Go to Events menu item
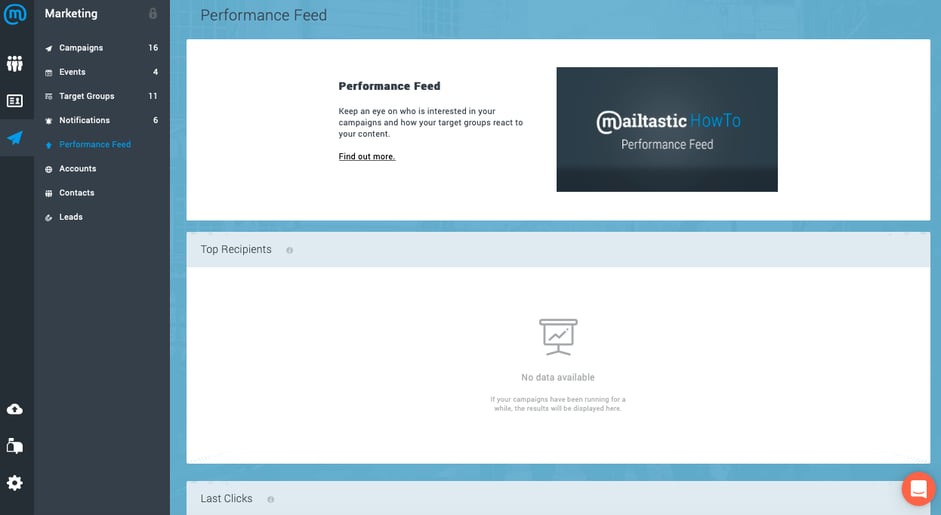The image size is (941, 515). 72,72
